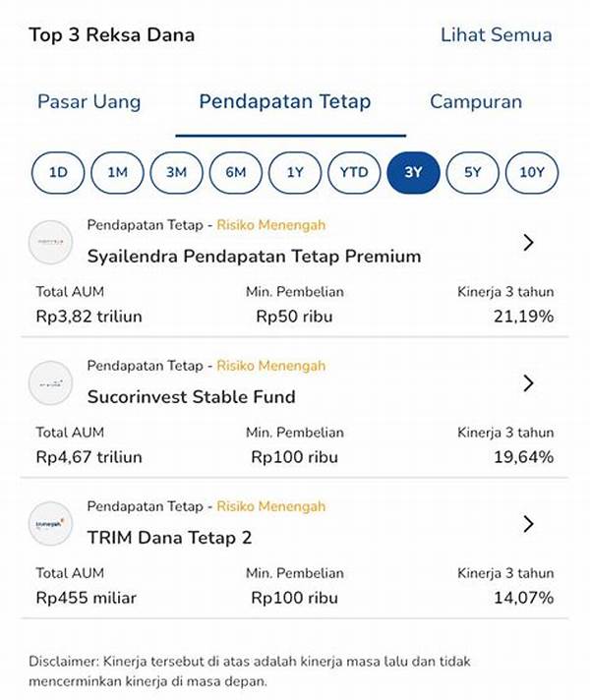The height and width of the screenshot is (700, 590).
Task: Select the Pendapatan Tetap tab
Action: [x=285, y=102]
